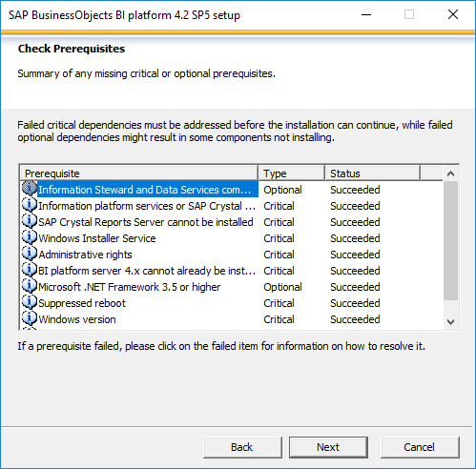The height and width of the screenshot is (469, 476).
Task: Sort list by Prerequisite column header
Action: (139, 173)
